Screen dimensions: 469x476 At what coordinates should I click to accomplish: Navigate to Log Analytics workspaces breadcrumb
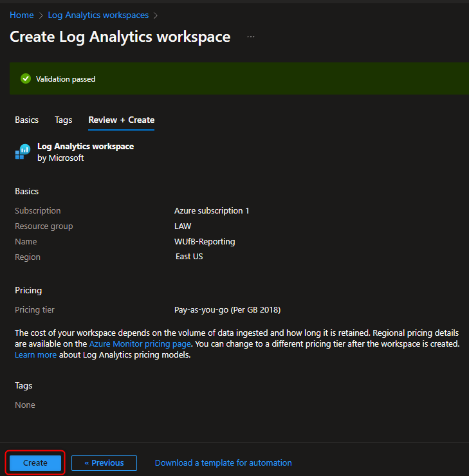[98, 15]
